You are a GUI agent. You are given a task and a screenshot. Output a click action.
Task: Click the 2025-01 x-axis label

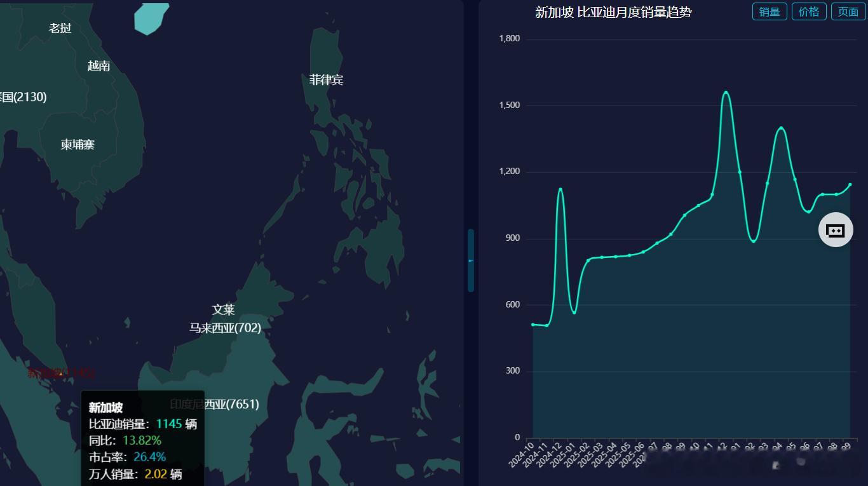click(x=564, y=454)
